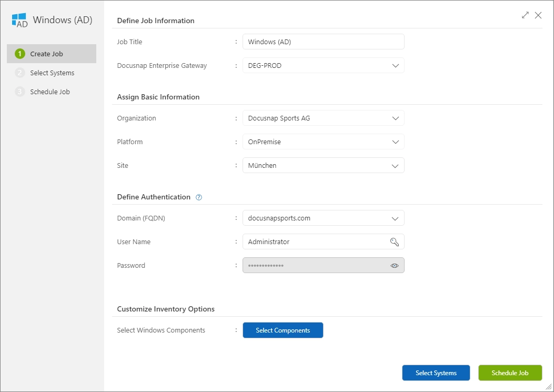Expand dialog with the diagonal arrows icon
This screenshot has height=392, width=554.
click(x=525, y=15)
